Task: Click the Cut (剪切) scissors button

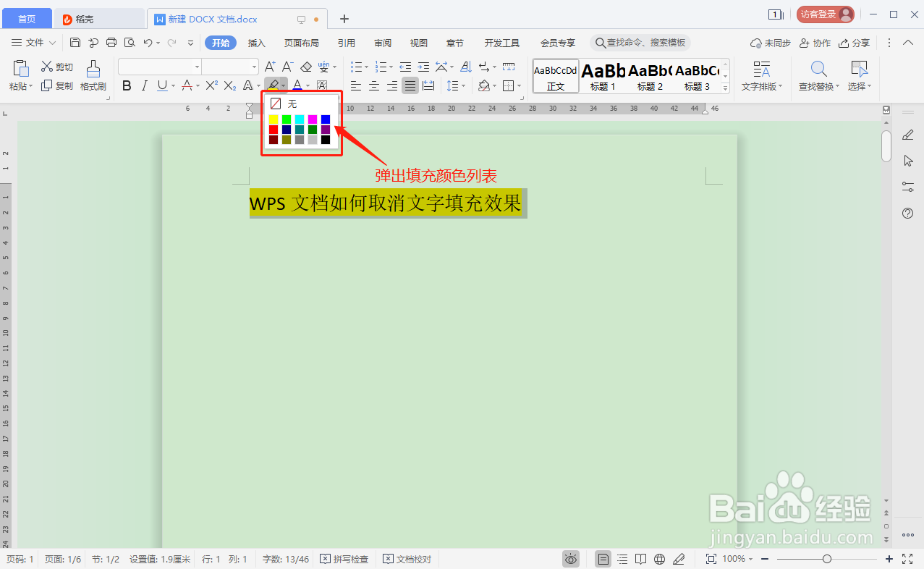Action: (57, 67)
